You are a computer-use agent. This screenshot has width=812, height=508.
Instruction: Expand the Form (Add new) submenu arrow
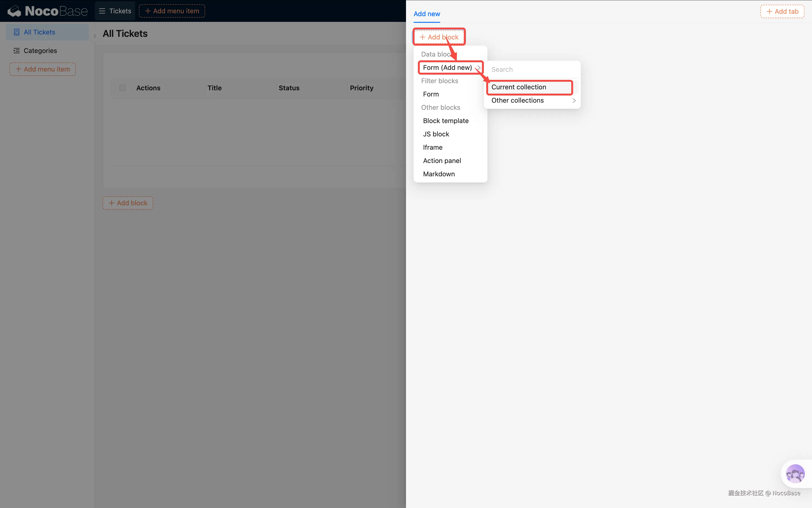(479, 67)
